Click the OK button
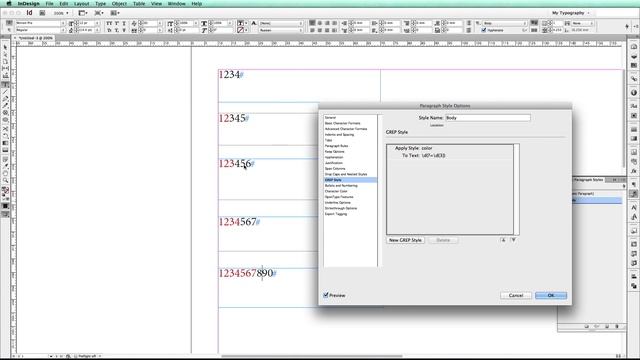This screenshot has width=640, height=360. (x=551, y=295)
